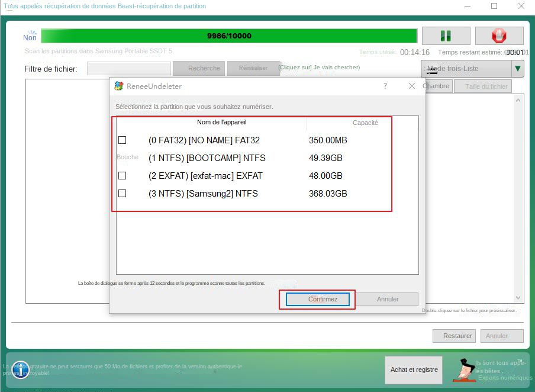Image resolution: width=535 pixels, height=392 pixels.
Task: Click the scroll down arrow of file list
Action: tap(518, 298)
